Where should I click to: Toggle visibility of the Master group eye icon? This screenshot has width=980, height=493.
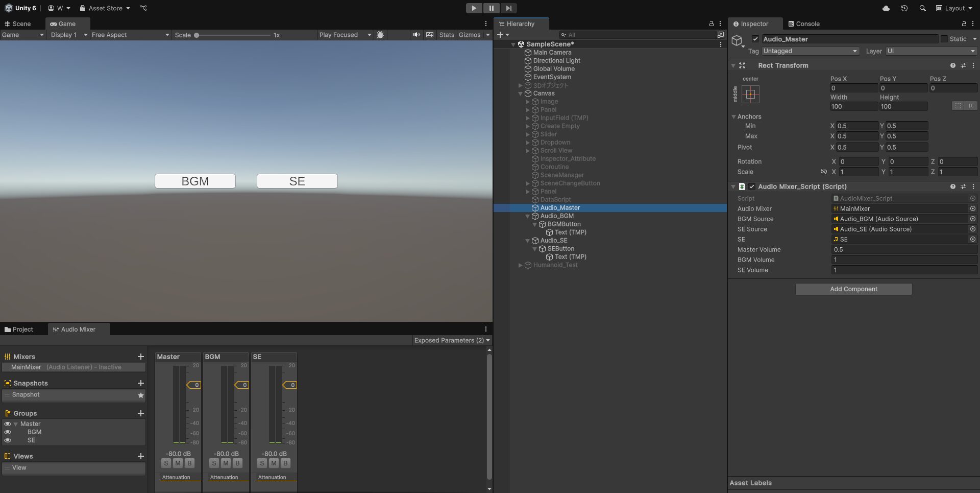pos(7,424)
